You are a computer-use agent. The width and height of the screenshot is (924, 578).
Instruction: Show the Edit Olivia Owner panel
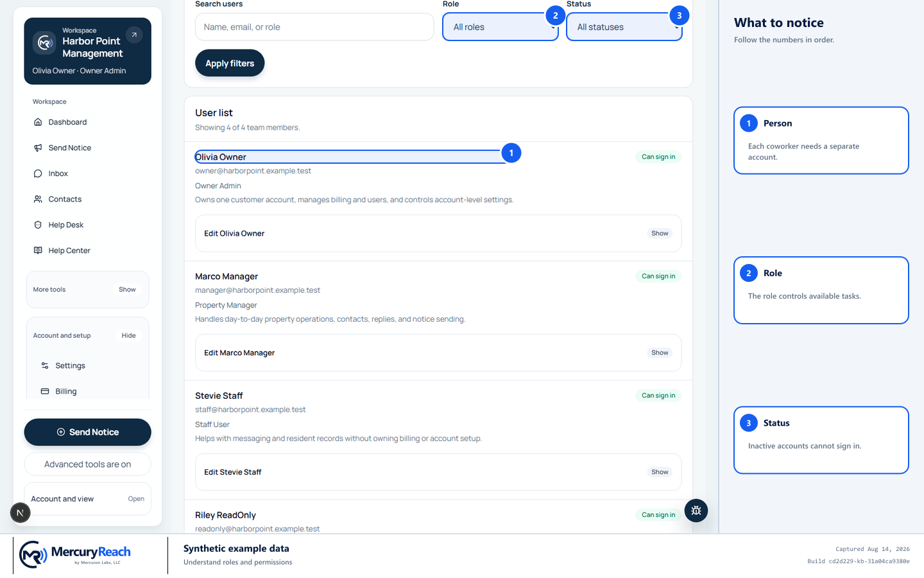coord(660,233)
